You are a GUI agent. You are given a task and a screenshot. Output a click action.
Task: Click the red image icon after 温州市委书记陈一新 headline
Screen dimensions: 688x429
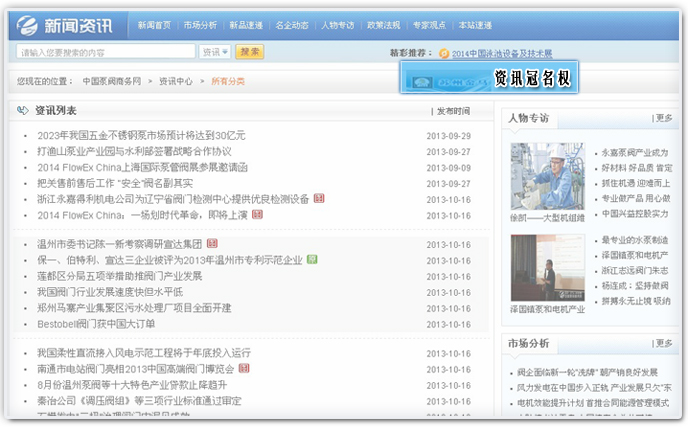point(212,243)
